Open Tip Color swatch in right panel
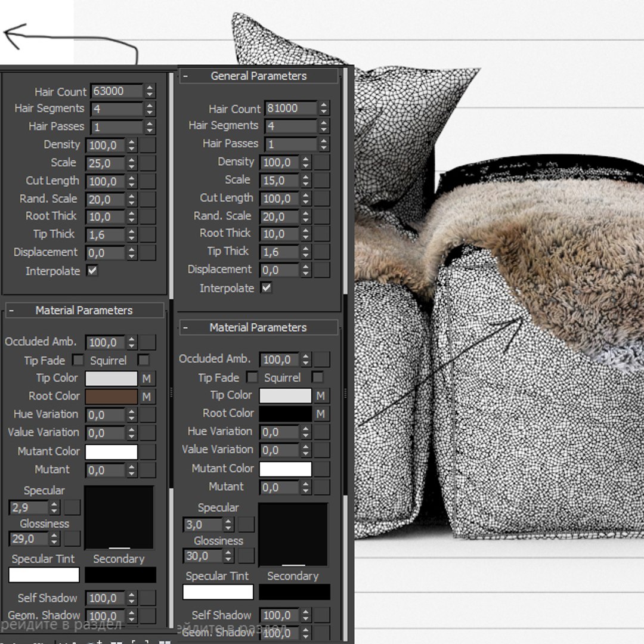 [286, 396]
